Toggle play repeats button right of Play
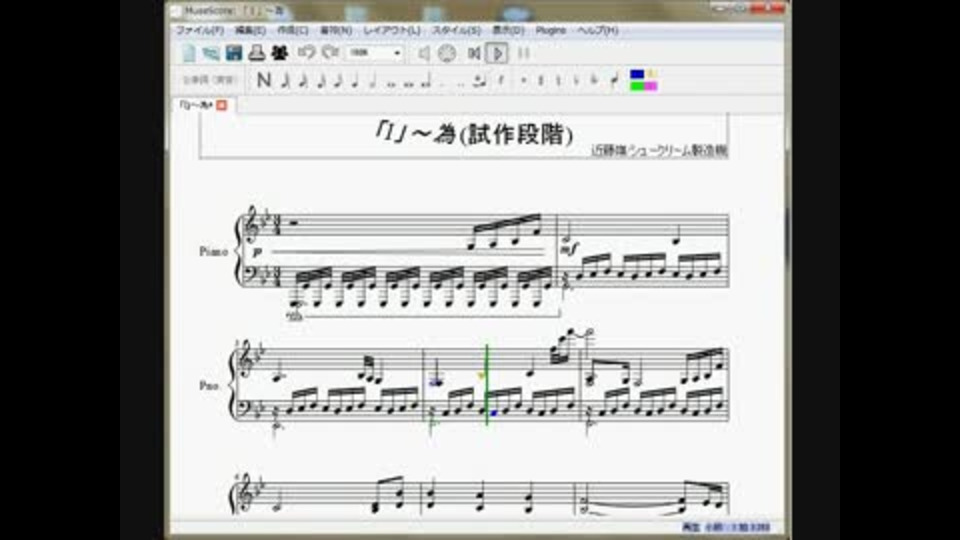 pyautogui.click(x=523, y=54)
